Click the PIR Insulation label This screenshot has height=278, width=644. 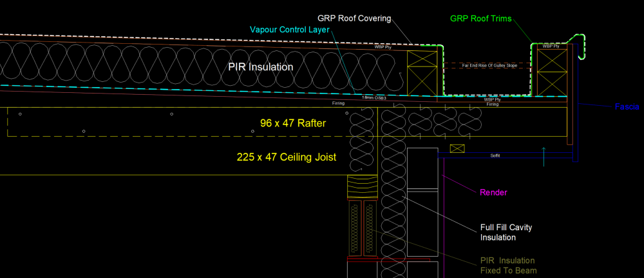click(x=261, y=67)
